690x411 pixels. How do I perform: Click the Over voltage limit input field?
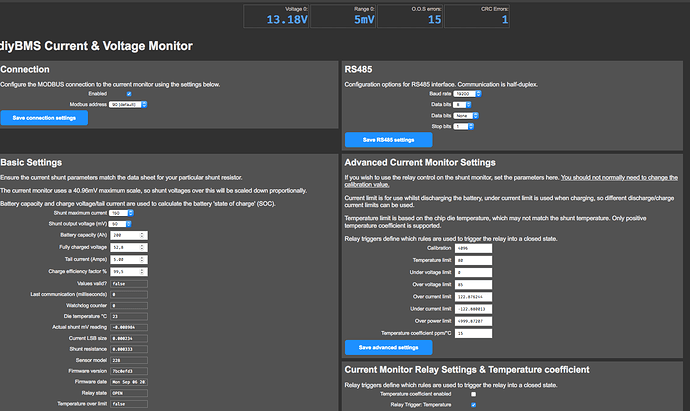pos(473,285)
